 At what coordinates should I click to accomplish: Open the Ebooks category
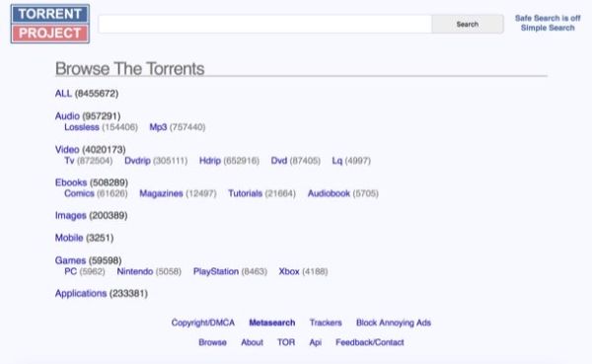pos(71,182)
